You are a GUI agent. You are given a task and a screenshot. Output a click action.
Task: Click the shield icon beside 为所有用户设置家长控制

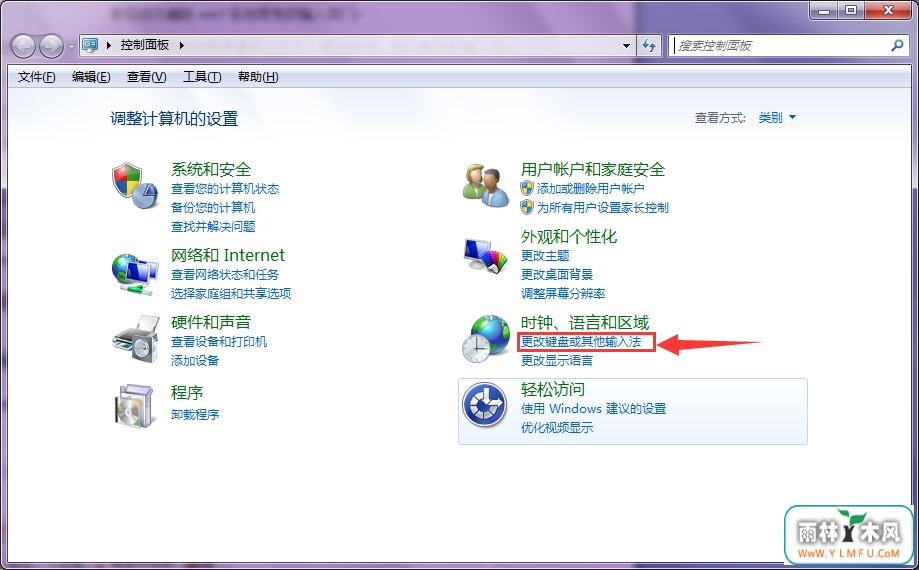pyautogui.click(x=527, y=207)
